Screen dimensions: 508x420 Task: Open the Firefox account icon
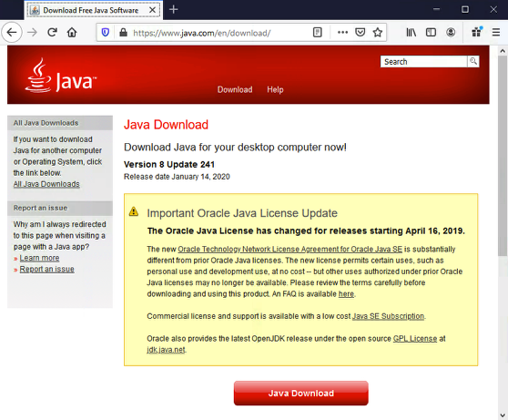coord(451,33)
